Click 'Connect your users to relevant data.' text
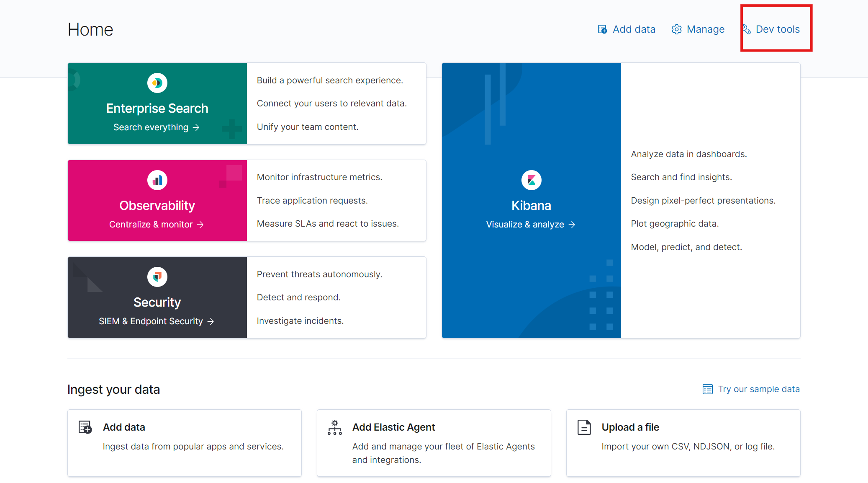The width and height of the screenshot is (868, 483). pos(332,103)
